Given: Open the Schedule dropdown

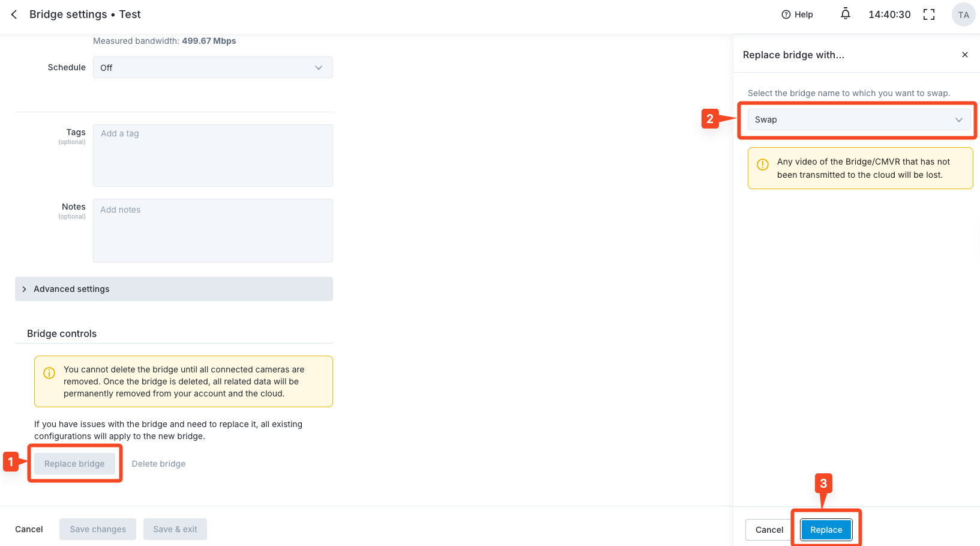Looking at the screenshot, I should pyautogui.click(x=212, y=68).
